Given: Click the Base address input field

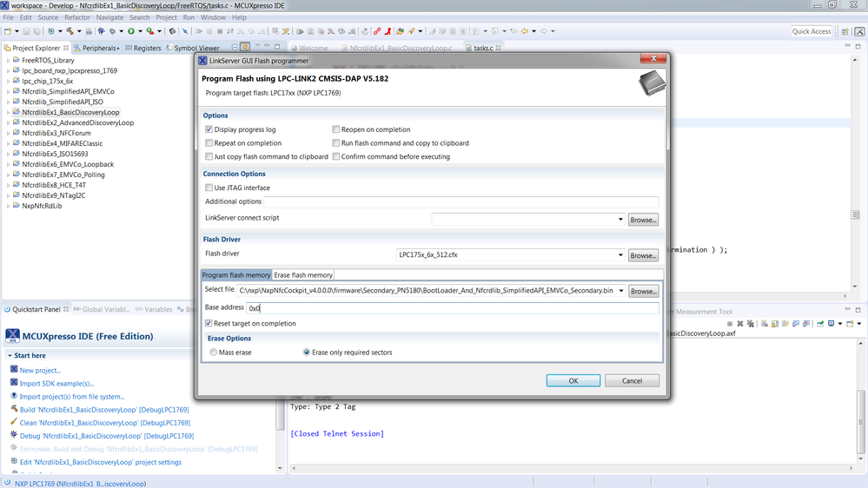Looking at the screenshot, I should 453,307.
